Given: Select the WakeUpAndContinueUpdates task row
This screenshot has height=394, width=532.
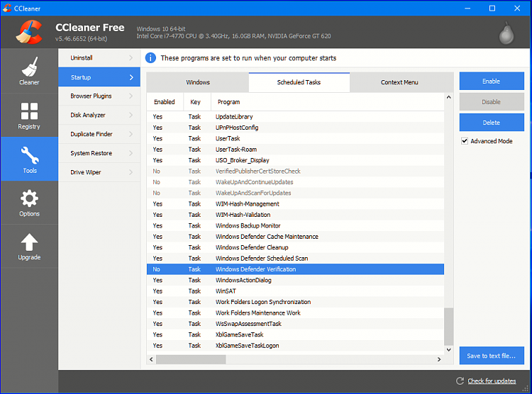Looking at the screenshot, I should pos(295,182).
